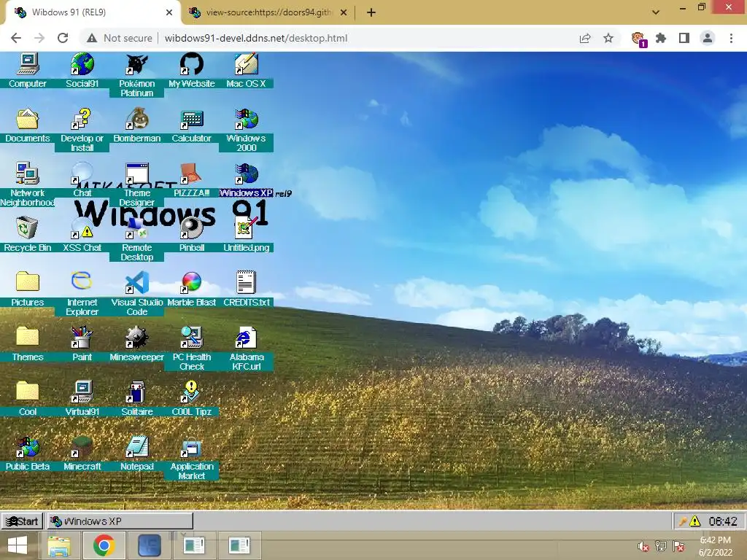Viewport: 747px width, 560px height.
Task: Open a new browser tab
Action: (371, 13)
